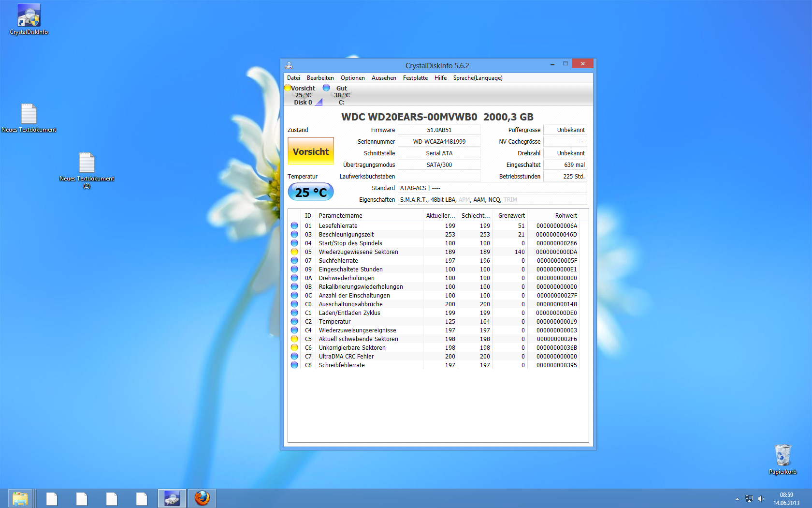
Task: Select the Gut C: drive
Action: [x=338, y=95]
